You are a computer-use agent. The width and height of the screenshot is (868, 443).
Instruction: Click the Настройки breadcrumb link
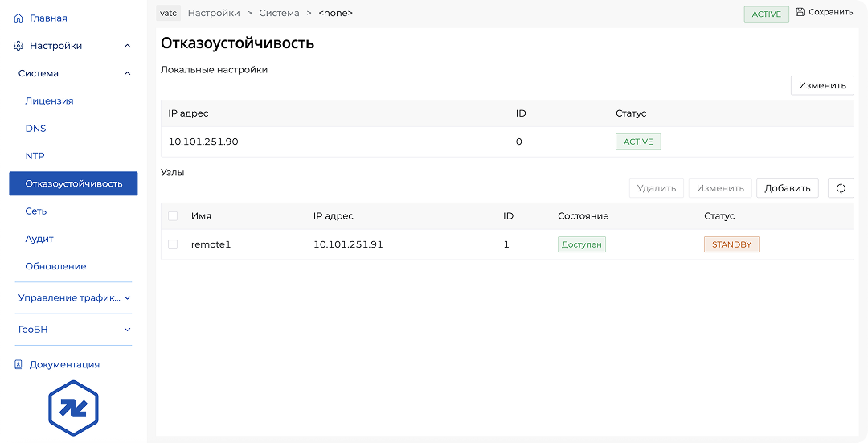[213, 13]
